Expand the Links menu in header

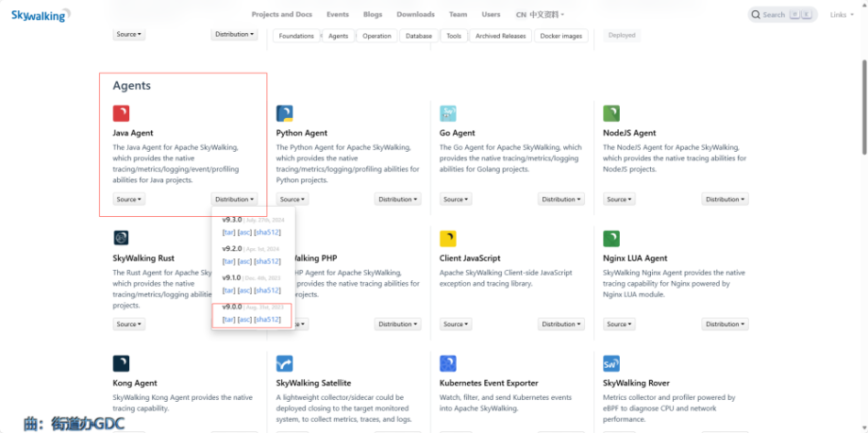842,15
